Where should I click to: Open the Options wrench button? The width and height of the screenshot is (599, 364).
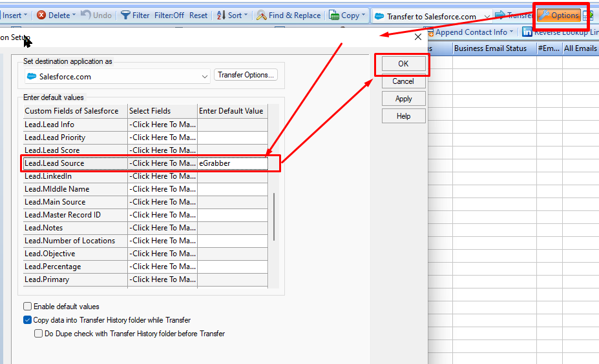pyautogui.click(x=560, y=15)
